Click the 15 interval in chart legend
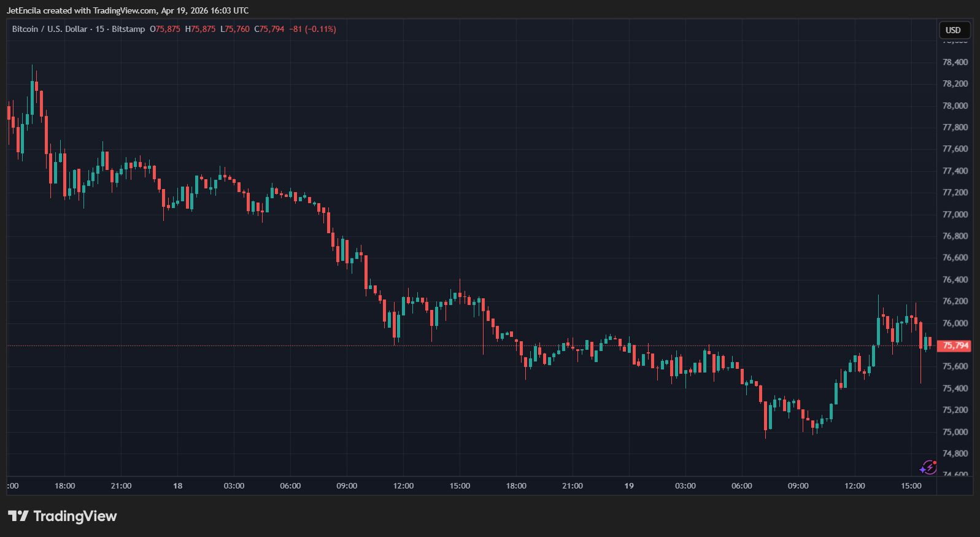The height and width of the screenshot is (537, 980). click(99, 29)
